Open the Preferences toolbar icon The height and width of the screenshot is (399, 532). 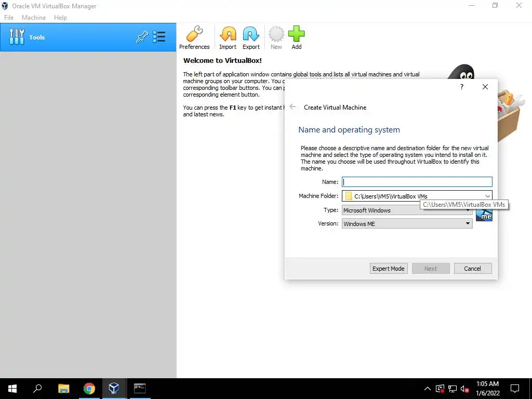[194, 37]
